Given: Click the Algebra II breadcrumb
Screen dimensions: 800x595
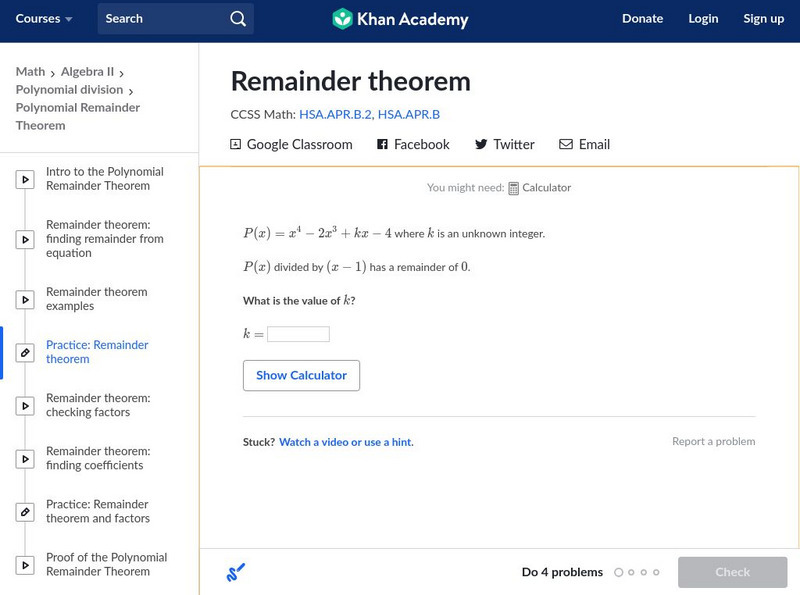Looking at the screenshot, I should pos(87,72).
